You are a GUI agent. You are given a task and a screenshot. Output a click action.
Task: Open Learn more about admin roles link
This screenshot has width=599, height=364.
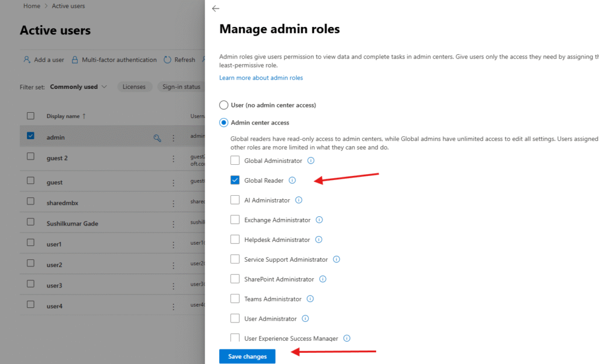tap(261, 78)
